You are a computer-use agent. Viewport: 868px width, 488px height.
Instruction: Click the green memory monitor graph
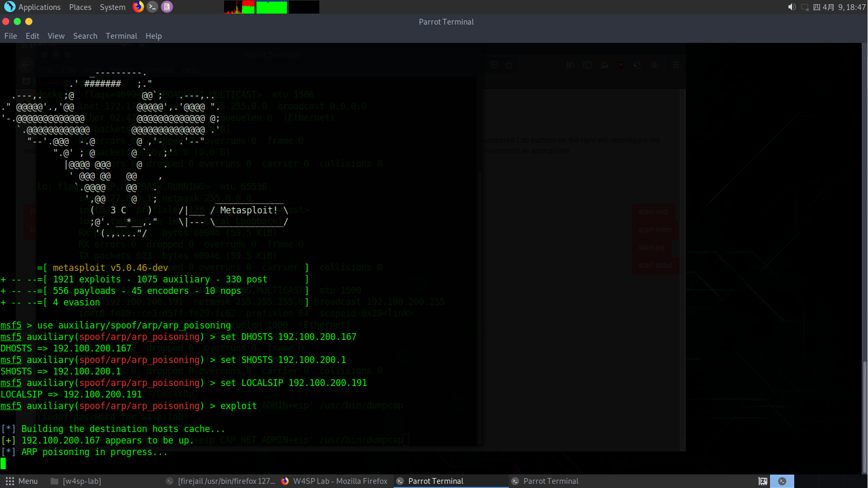point(272,7)
